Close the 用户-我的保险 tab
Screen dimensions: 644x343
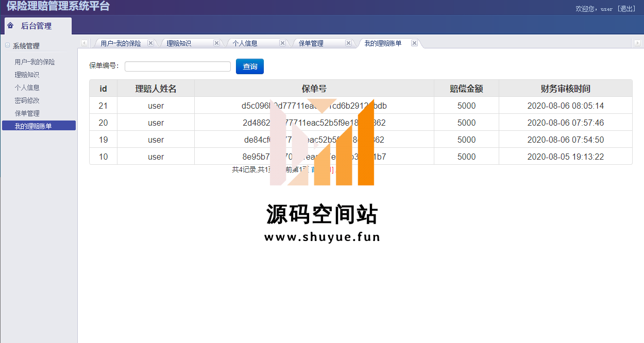pyautogui.click(x=150, y=43)
